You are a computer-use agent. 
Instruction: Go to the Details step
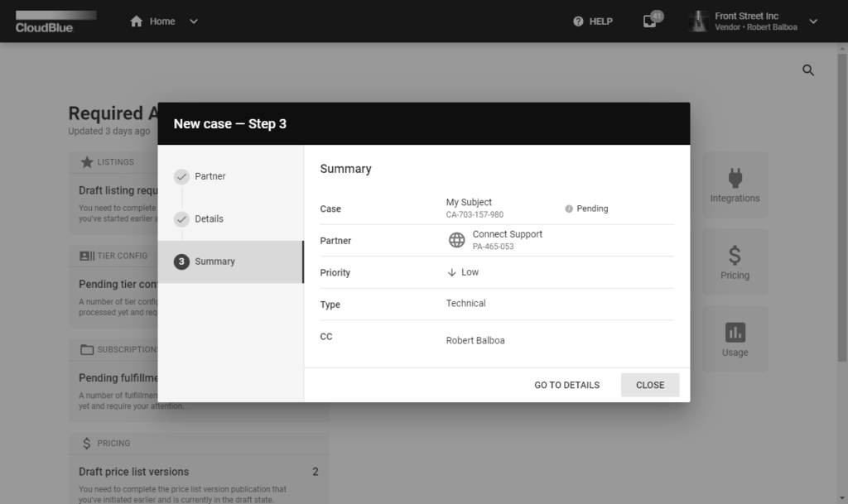point(209,218)
